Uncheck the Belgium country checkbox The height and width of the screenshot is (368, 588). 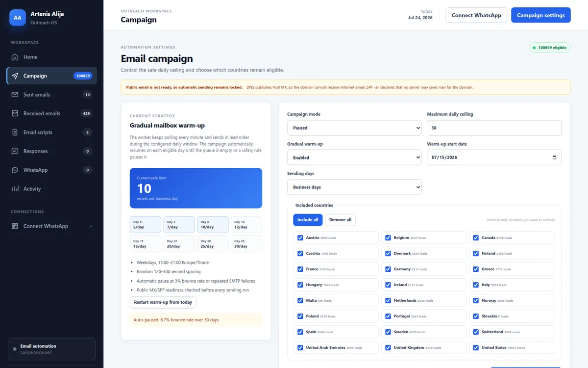click(x=388, y=237)
